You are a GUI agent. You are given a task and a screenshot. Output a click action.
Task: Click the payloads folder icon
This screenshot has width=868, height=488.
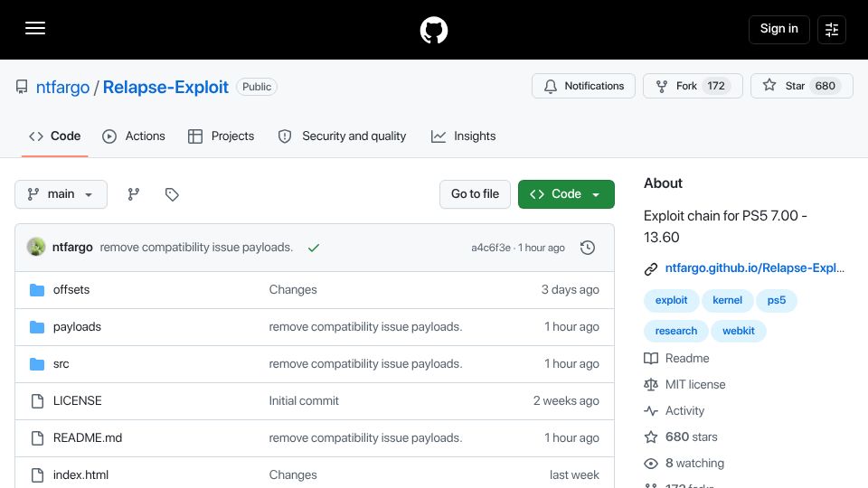37,327
